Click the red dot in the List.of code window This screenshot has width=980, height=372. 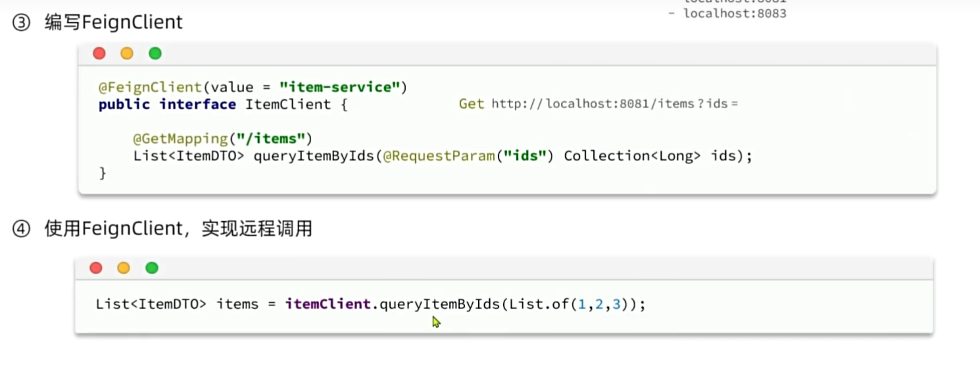(x=96, y=267)
